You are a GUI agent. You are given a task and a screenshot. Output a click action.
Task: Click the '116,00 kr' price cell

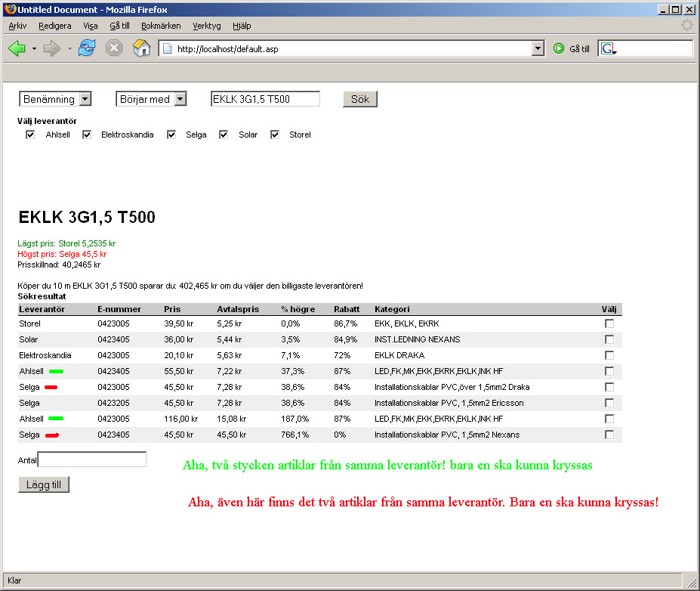[x=180, y=419]
